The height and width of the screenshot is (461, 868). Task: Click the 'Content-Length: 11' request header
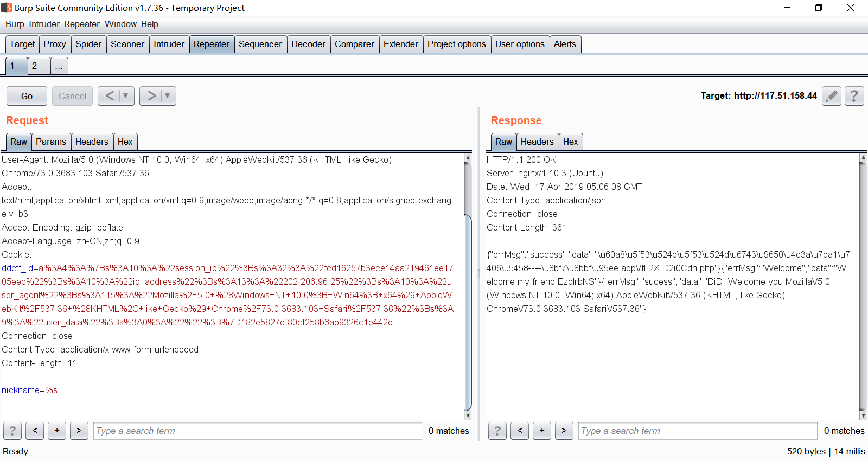click(x=39, y=363)
